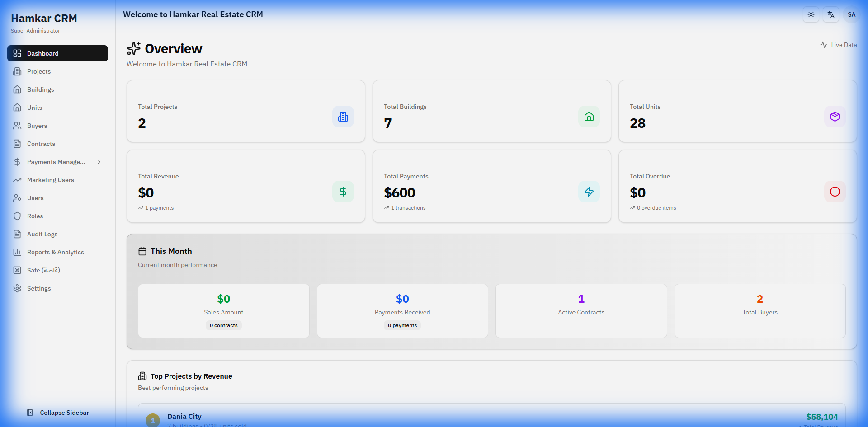This screenshot has width=868, height=427.
Task: Open Settings in the sidebar
Action: click(57, 288)
